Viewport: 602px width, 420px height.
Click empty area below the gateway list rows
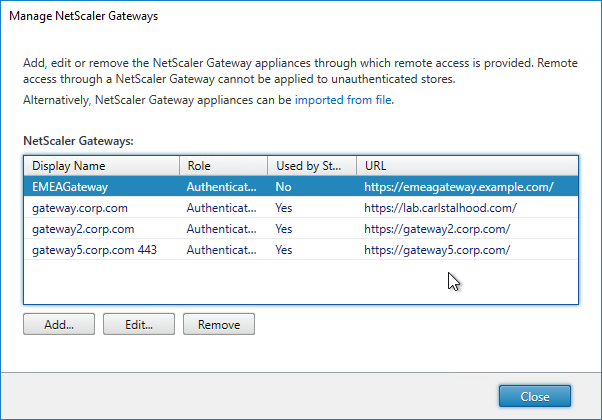[x=301, y=282]
